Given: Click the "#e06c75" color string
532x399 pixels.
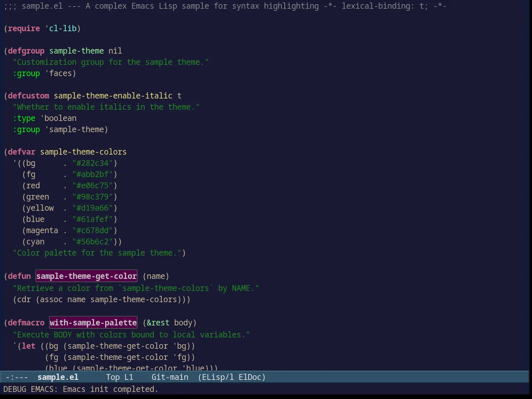Looking at the screenshot, I should click(x=93, y=185).
